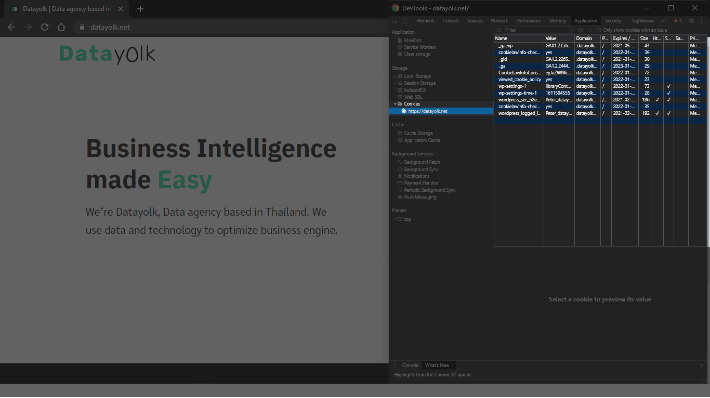The width and height of the screenshot is (710, 398).
Task: Sort cookies by Domain column header
Action: [x=587, y=38]
